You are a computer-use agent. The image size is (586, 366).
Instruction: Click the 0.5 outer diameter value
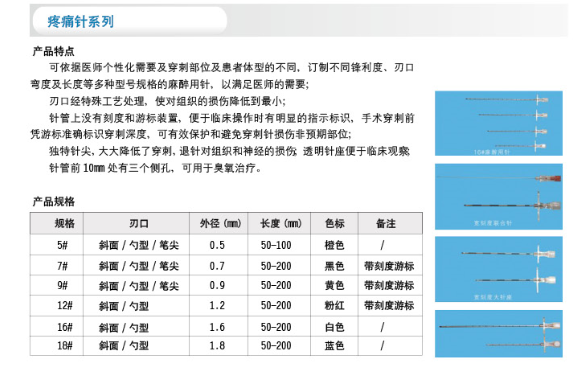coord(217,245)
